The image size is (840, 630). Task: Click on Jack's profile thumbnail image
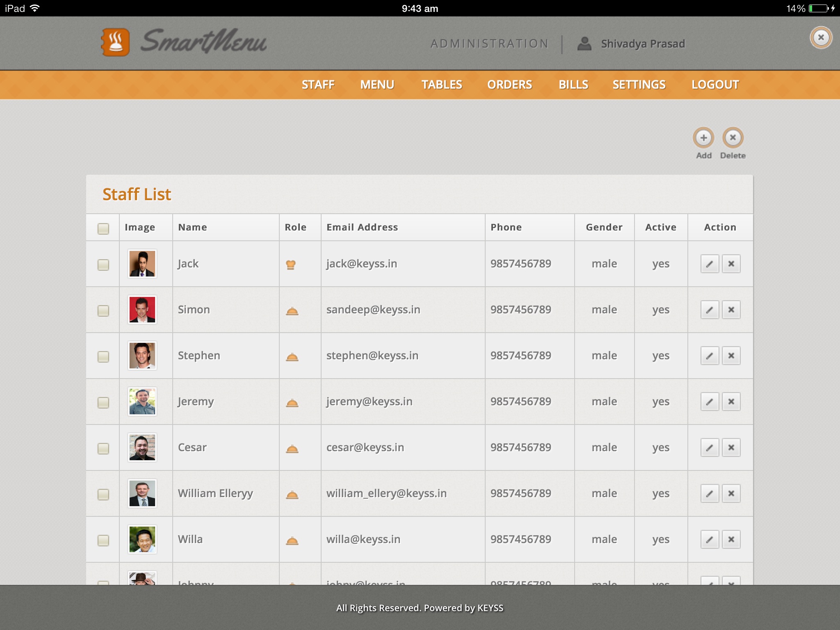[x=142, y=263]
